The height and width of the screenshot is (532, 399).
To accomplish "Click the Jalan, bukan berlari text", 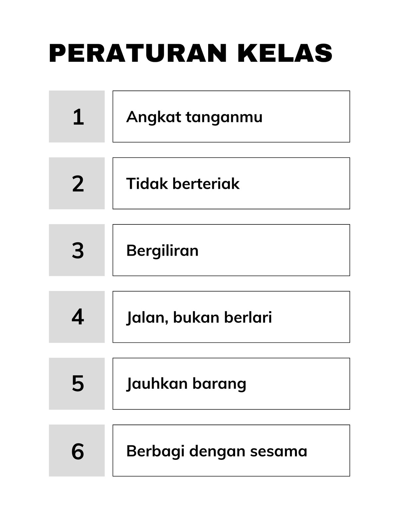I will [x=199, y=318].
